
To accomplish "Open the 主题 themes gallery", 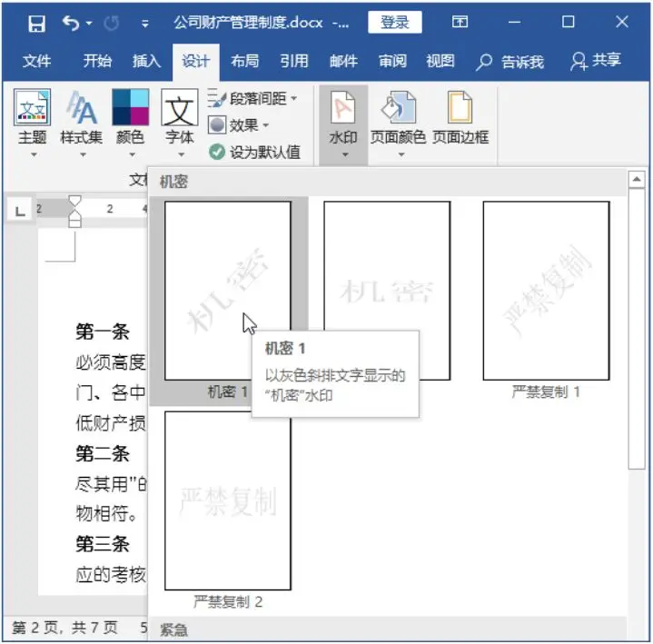I will click(x=32, y=123).
